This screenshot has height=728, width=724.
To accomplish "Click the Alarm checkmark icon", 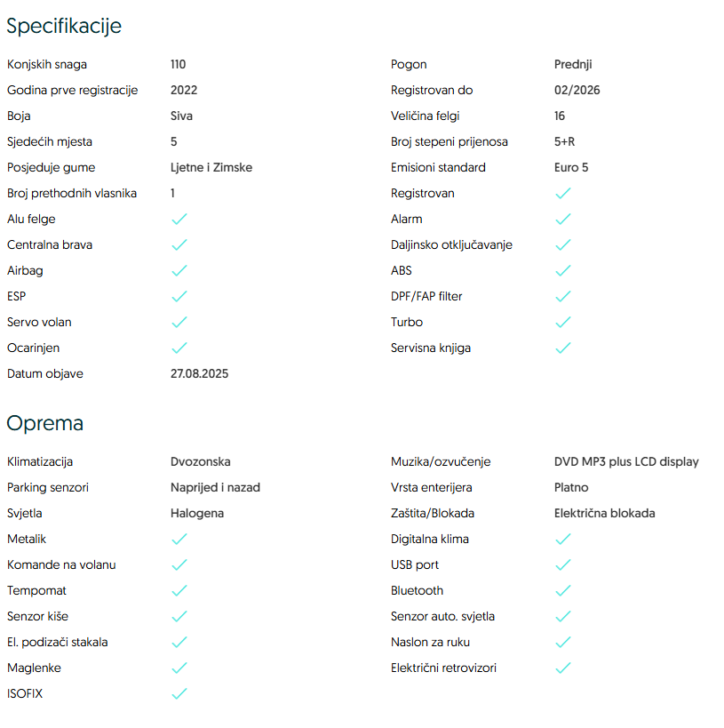I will (562, 219).
